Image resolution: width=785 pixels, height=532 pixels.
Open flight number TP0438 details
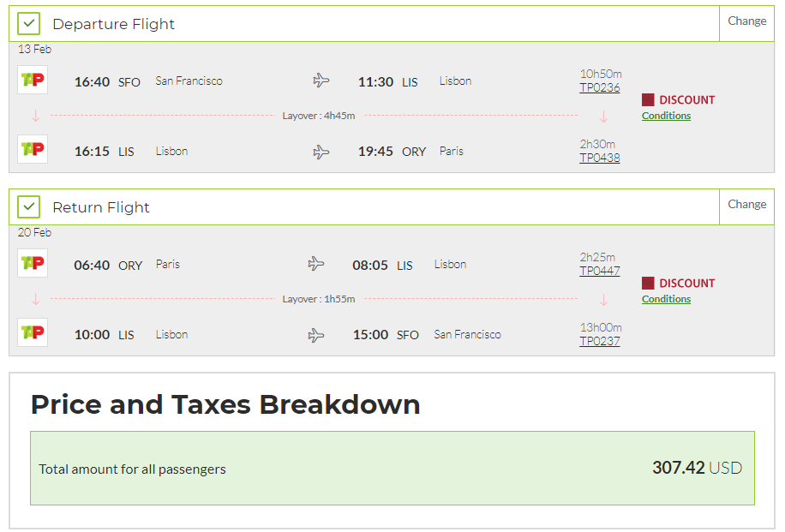coord(599,158)
